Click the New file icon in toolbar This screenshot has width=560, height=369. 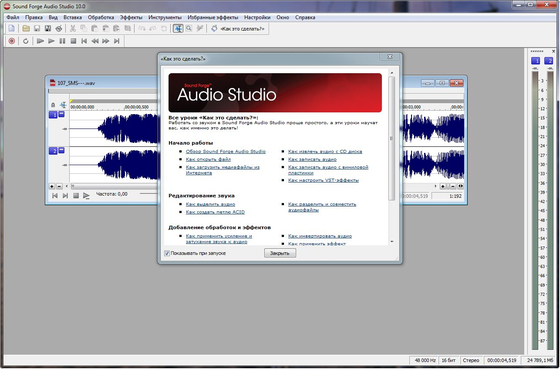pos(12,29)
